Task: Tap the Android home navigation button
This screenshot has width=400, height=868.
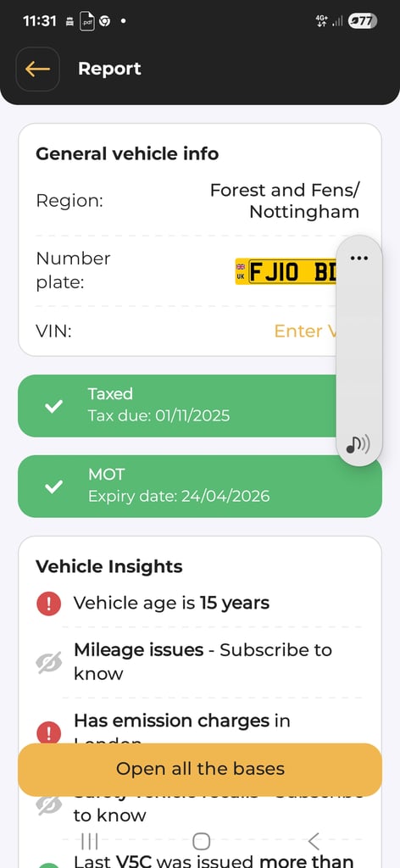Action: (201, 842)
